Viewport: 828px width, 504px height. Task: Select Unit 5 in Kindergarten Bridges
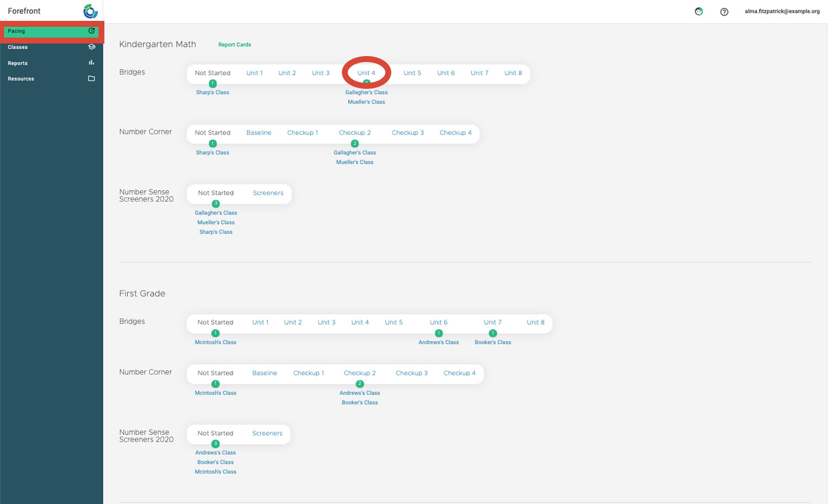point(412,73)
